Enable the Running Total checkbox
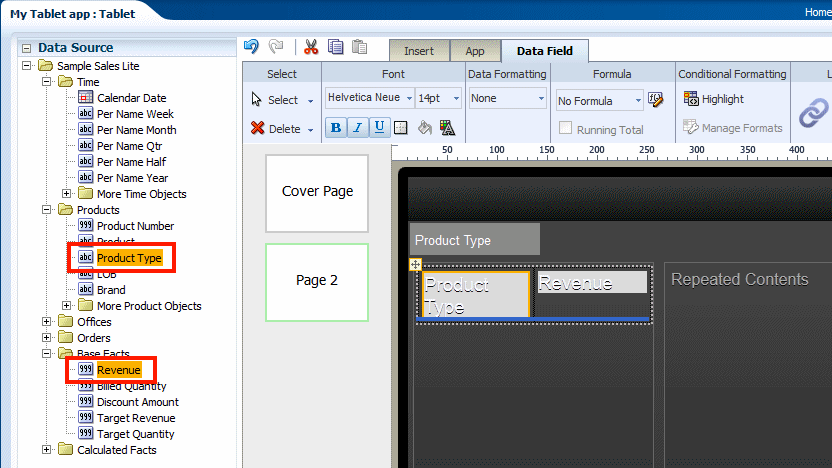 tap(566, 128)
